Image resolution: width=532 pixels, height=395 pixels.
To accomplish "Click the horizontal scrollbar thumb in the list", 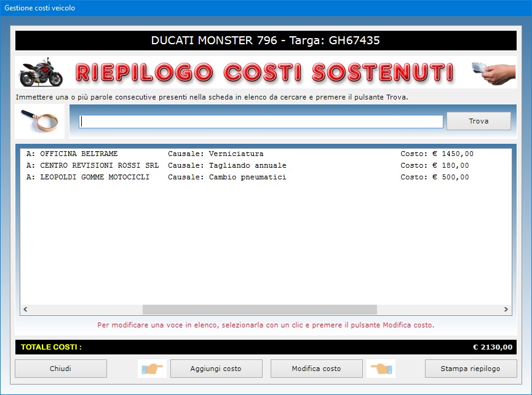I will pos(260,309).
